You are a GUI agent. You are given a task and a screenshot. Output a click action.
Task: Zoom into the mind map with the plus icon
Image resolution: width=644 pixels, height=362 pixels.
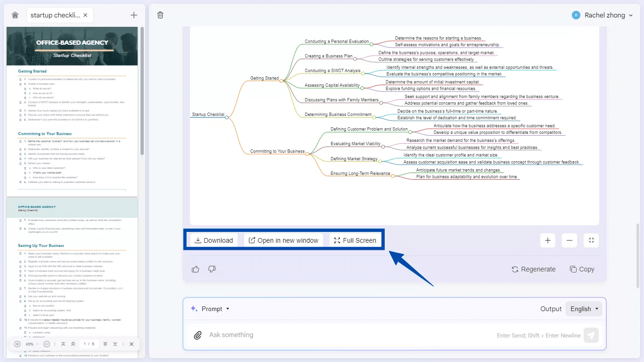click(x=547, y=240)
